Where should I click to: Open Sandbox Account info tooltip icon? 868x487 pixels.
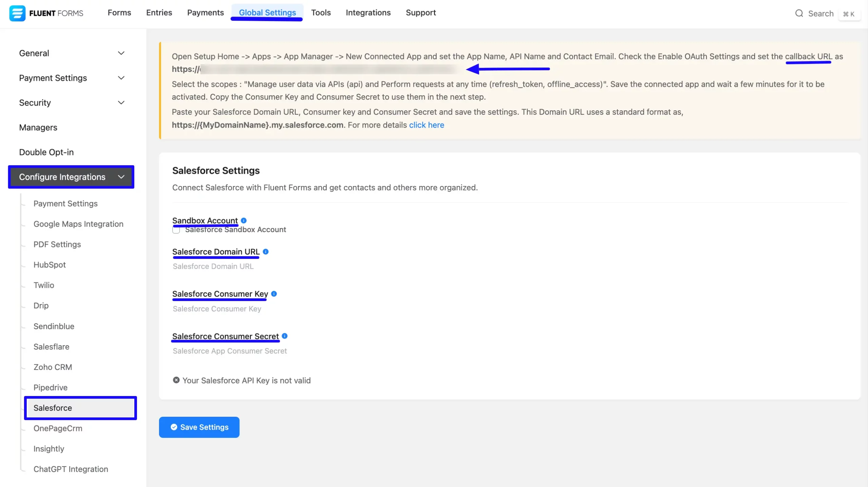point(243,221)
